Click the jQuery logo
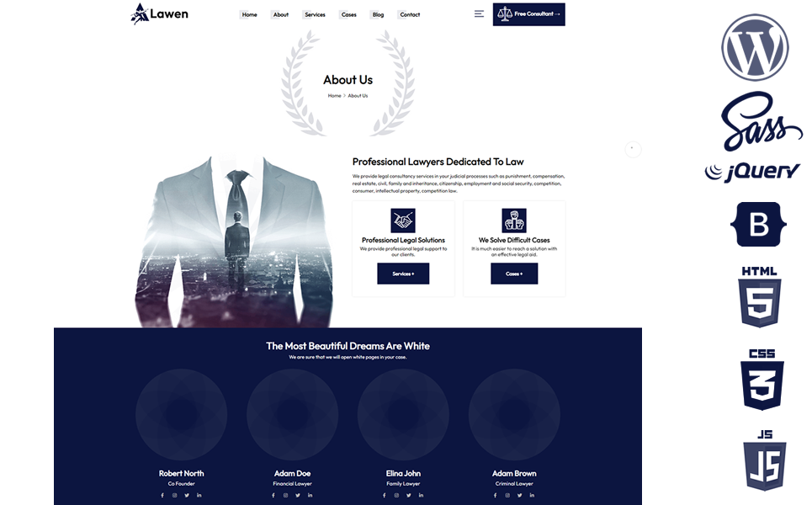The height and width of the screenshot is (505, 812). pyautogui.click(x=752, y=172)
